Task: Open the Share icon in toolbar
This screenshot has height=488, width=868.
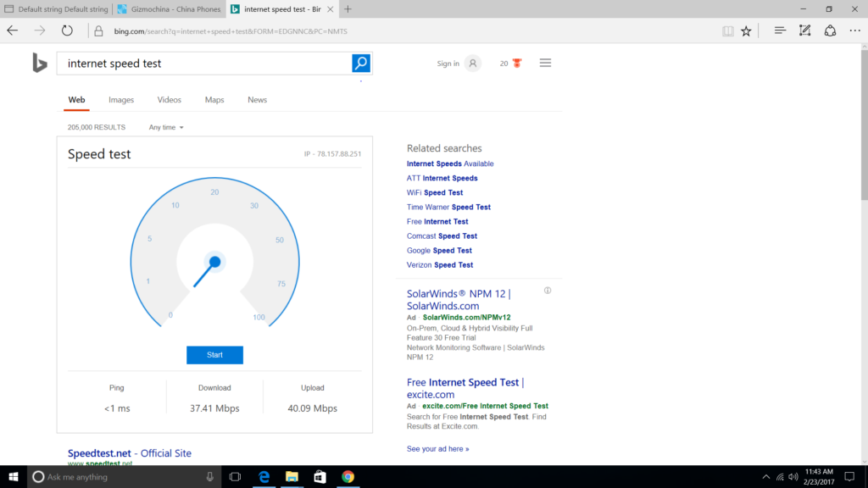Action: click(830, 31)
